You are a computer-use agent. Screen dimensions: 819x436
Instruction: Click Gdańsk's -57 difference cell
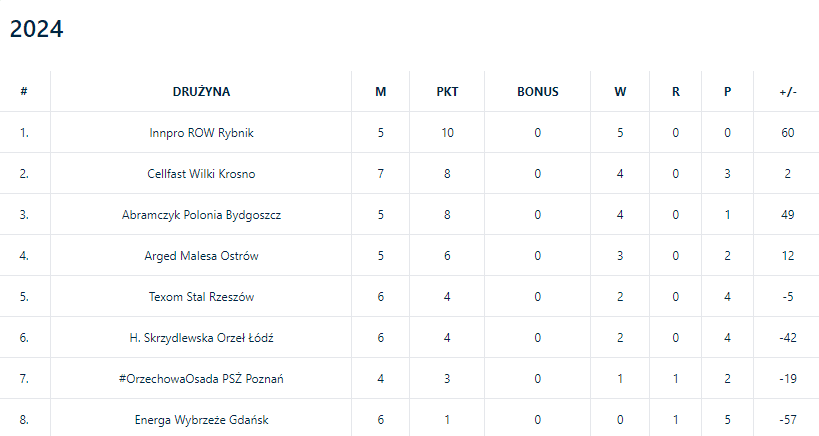click(x=788, y=420)
